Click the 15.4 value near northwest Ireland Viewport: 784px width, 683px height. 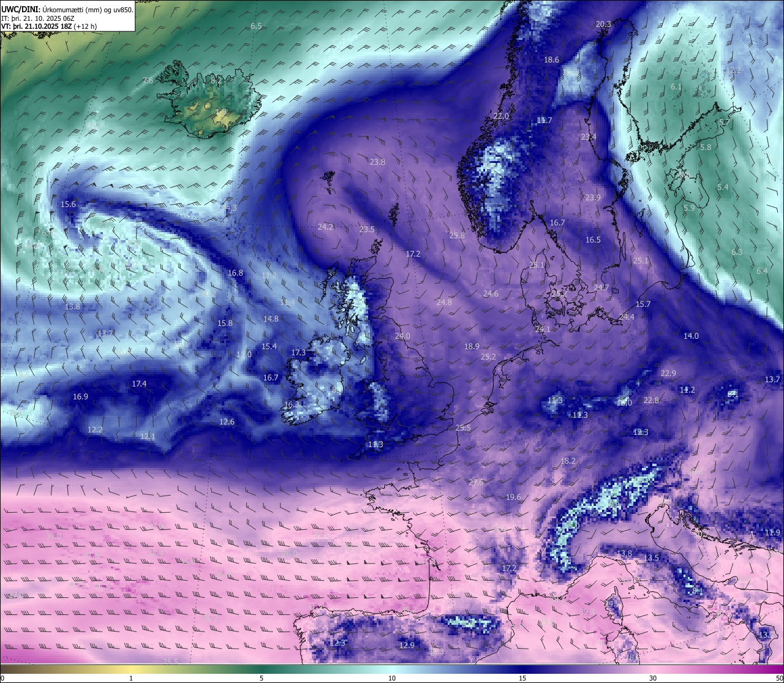click(x=269, y=347)
